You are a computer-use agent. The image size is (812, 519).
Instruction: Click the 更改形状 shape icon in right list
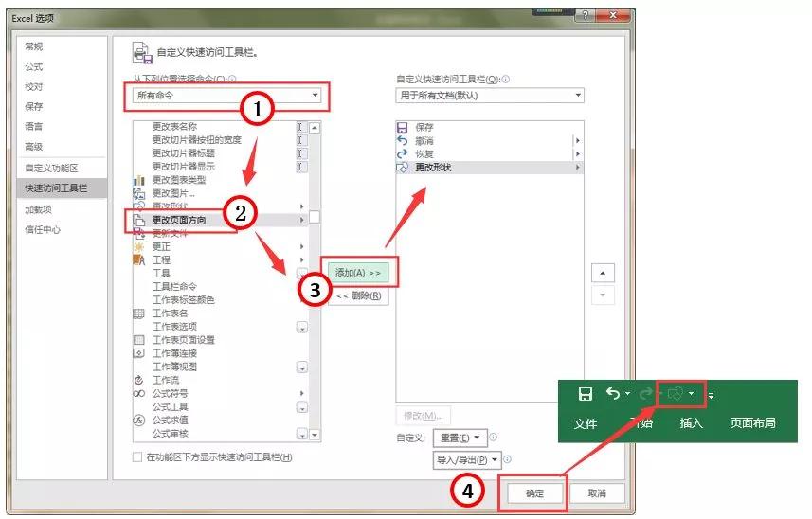click(x=402, y=167)
